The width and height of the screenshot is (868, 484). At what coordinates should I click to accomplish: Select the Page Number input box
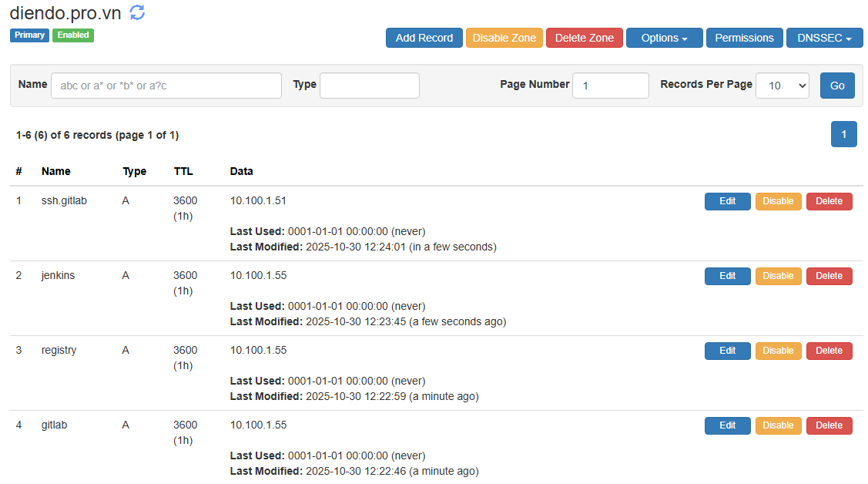(x=610, y=86)
